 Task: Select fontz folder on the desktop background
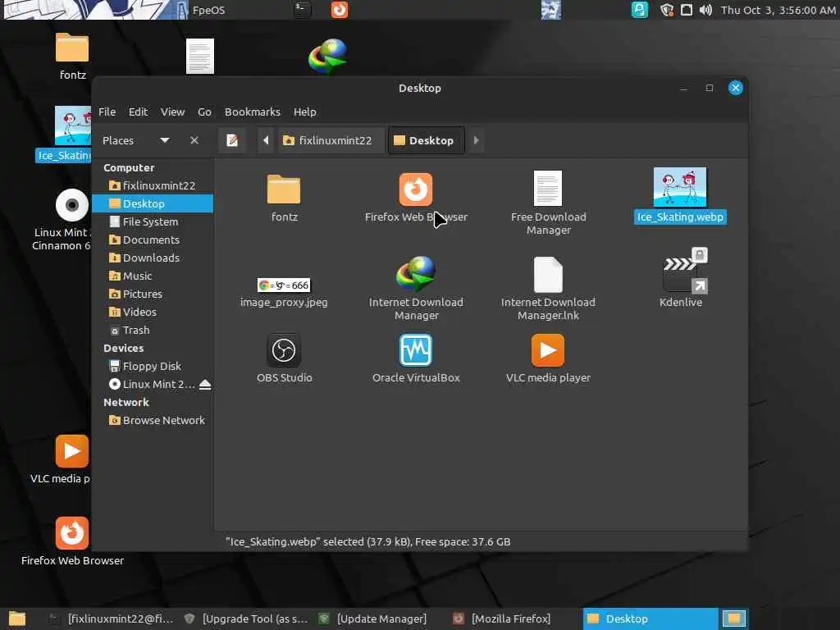[72, 48]
